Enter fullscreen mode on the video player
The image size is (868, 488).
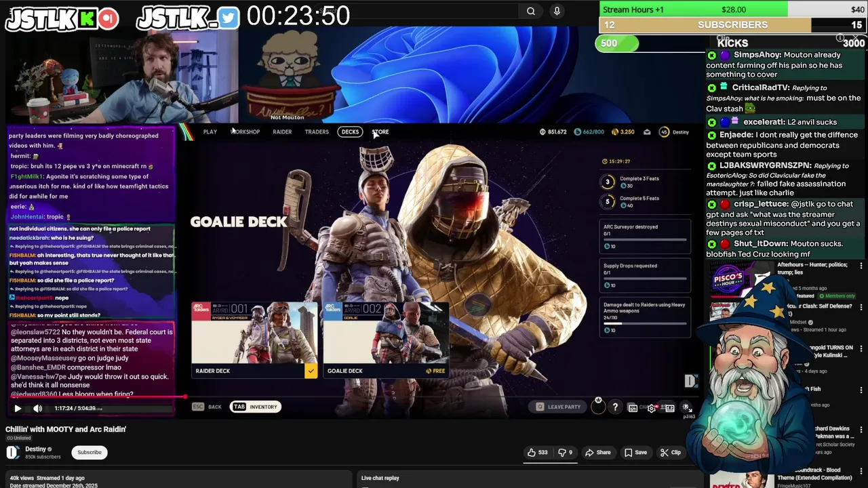click(x=686, y=407)
